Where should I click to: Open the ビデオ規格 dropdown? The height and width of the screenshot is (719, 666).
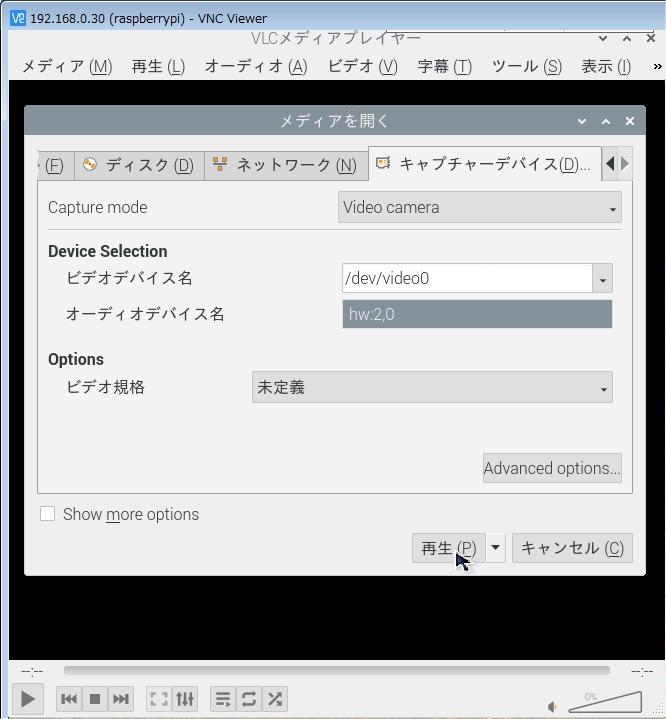[x=432, y=387]
